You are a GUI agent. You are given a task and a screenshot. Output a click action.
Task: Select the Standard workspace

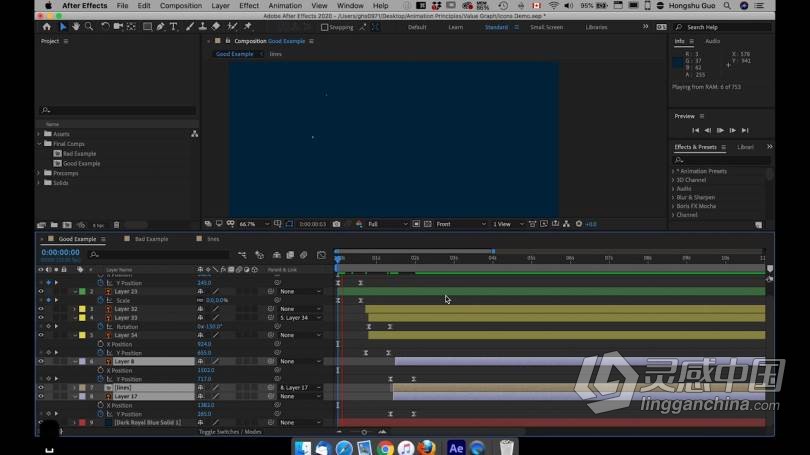click(x=496, y=27)
